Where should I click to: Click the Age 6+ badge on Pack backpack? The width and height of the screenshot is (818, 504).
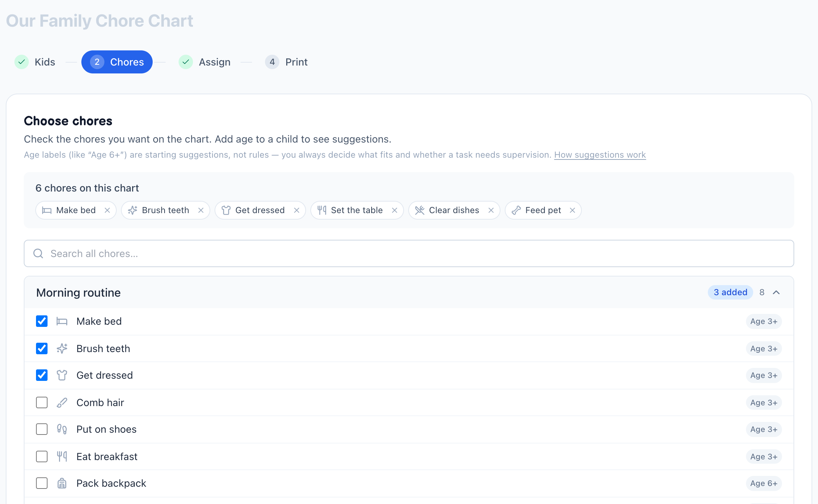(764, 483)
